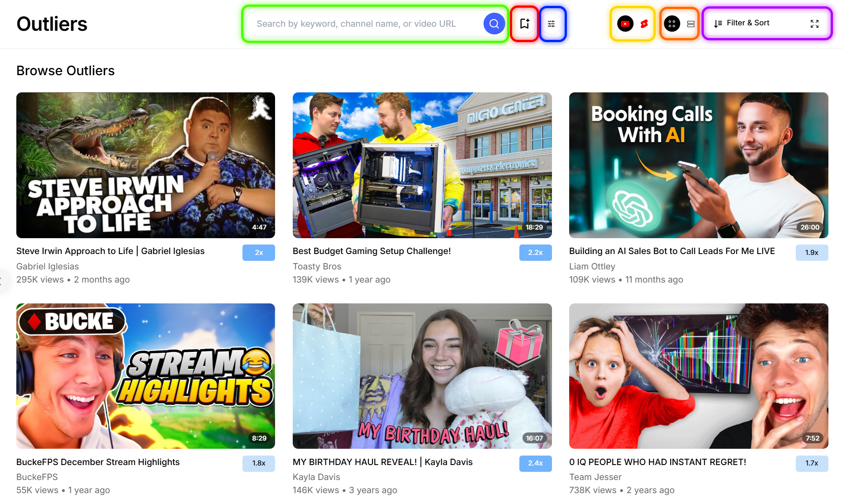Click the 2.2x outlier score badge
The width and height of the screenshot is (842, 504).
(535, 253)
